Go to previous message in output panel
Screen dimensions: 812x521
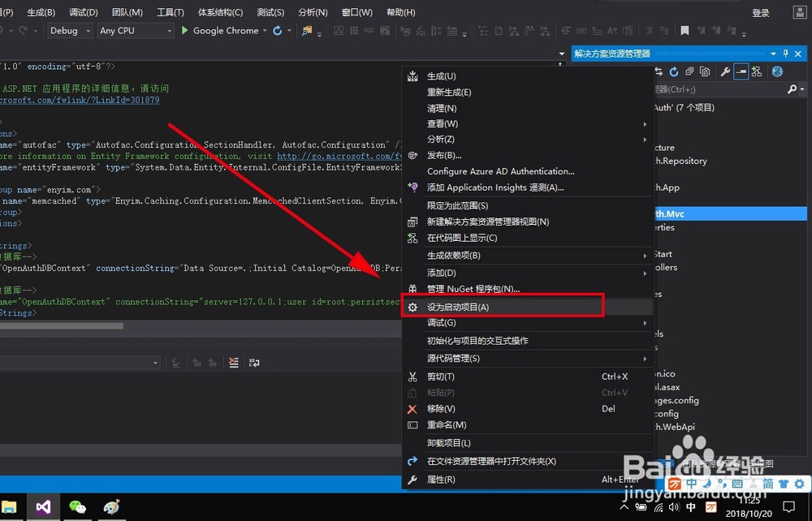click(197, 363)
